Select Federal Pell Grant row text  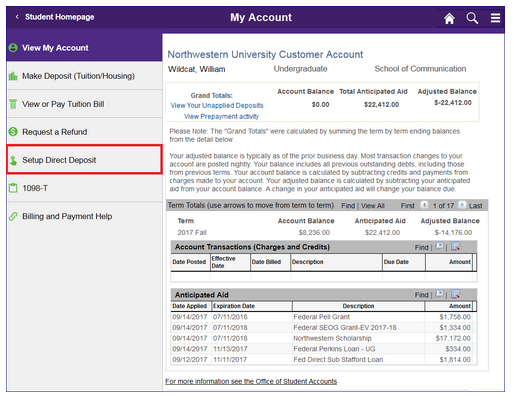(x=322, y=317)
